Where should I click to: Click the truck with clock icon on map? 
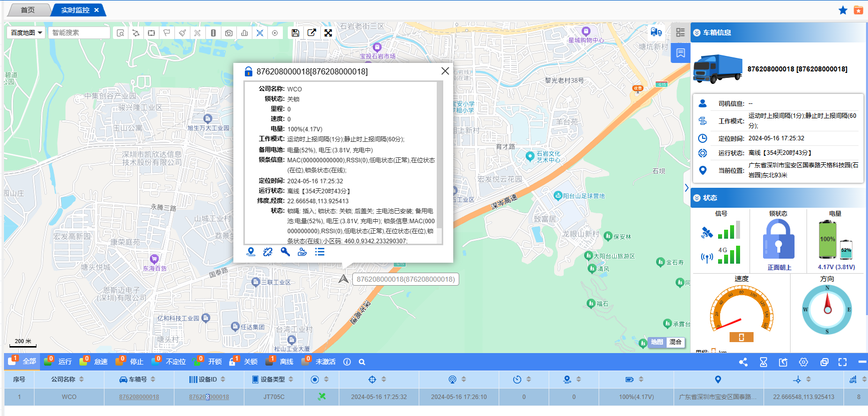[x=656, y=32]
